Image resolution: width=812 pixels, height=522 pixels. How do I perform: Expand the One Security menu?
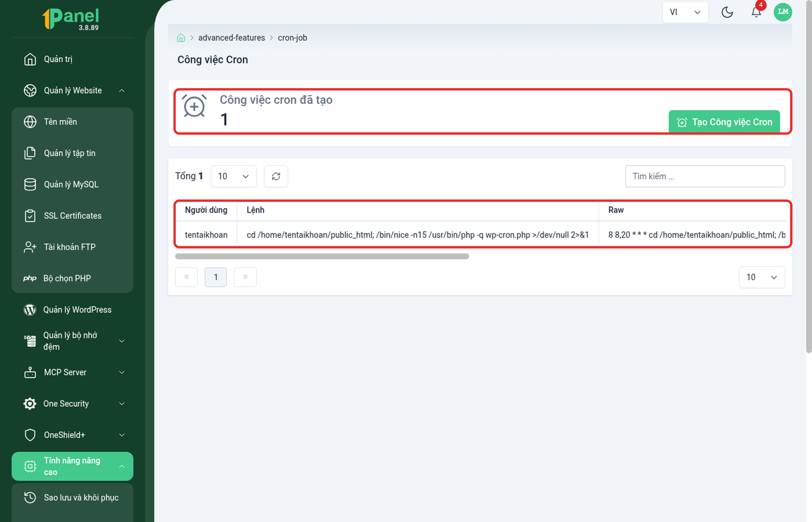[122, 404]
